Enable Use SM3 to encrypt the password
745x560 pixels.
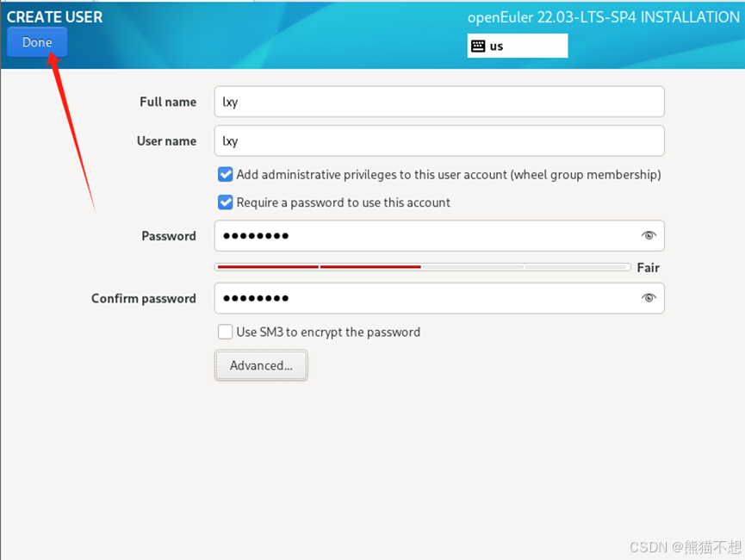[x=225, y=332]
